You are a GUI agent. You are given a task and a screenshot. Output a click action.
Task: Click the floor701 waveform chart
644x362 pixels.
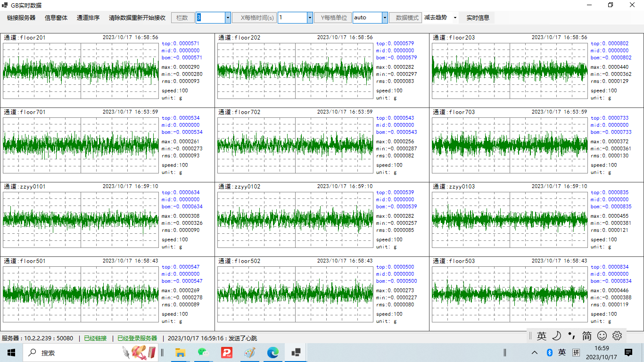[x=81, y=145]
